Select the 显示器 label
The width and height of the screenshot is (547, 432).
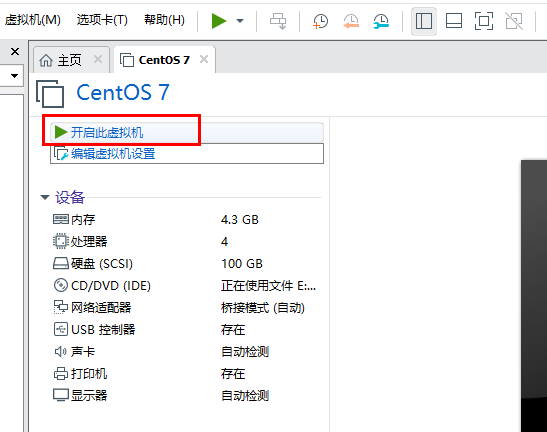point(89,395)
